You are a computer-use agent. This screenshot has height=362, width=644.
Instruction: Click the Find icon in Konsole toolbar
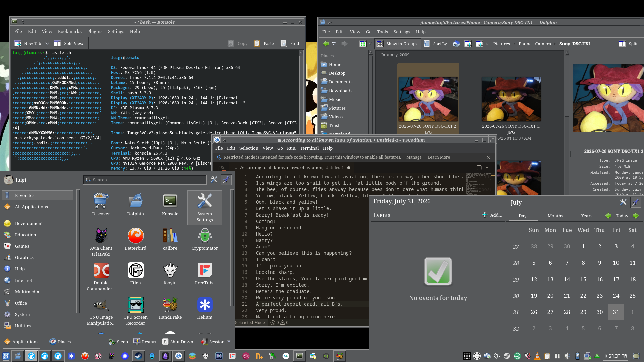tap(283, 43)
